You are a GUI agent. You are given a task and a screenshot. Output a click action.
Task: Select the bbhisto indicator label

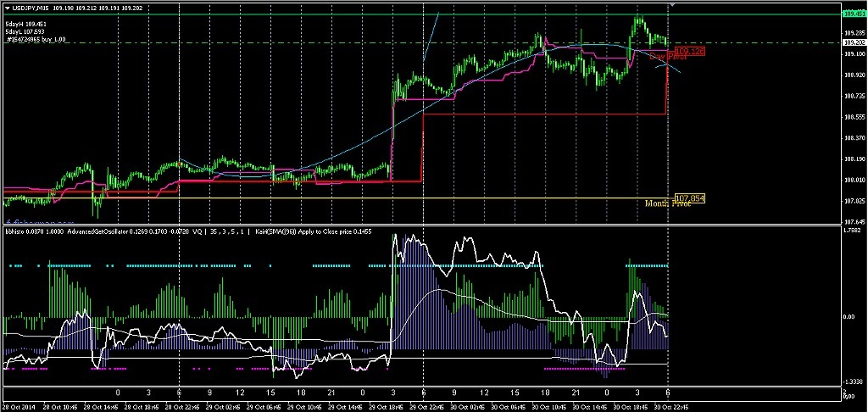coord(15,230)
